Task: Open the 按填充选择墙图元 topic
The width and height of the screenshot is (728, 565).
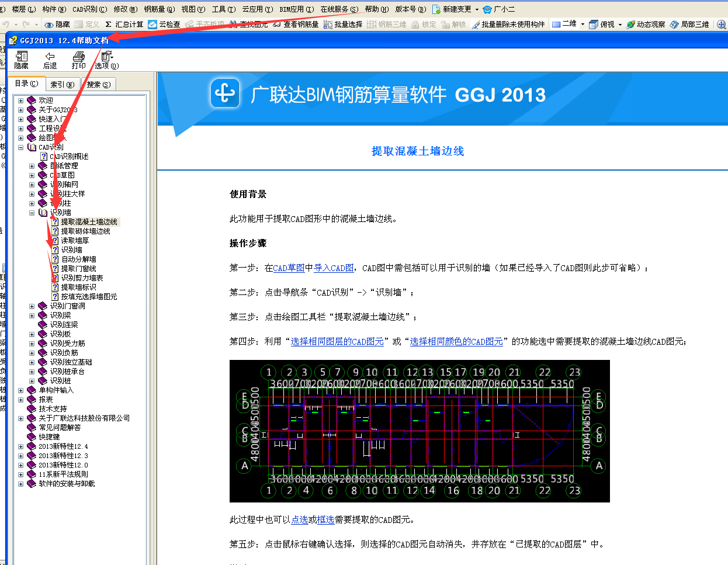Action: (x=89, y=297)
